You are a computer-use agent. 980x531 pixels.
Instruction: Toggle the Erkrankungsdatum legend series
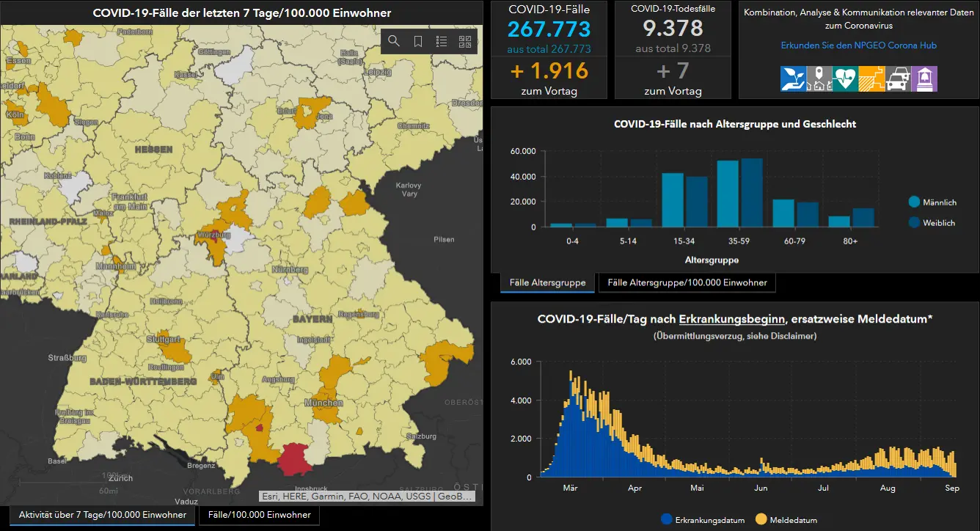[703, 520]
